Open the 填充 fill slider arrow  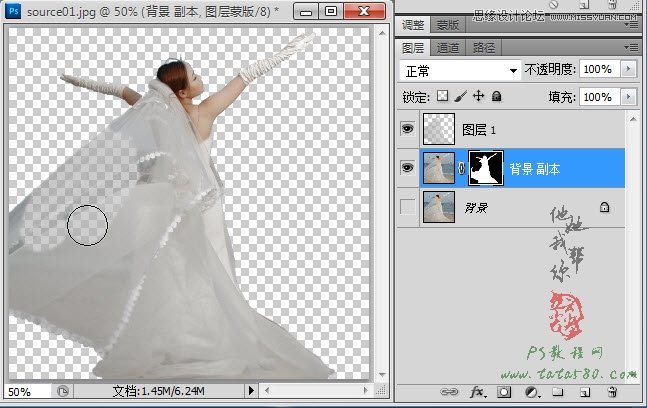628,97
